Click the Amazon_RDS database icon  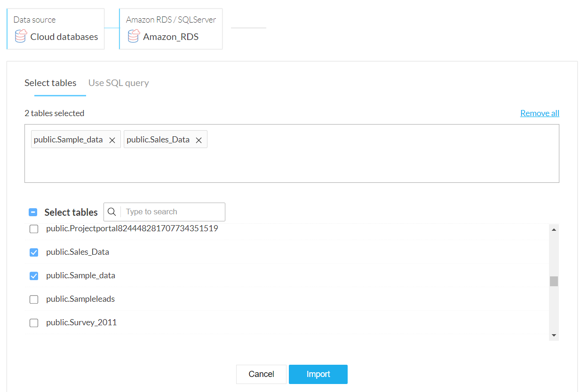click(x=134, y=36)
